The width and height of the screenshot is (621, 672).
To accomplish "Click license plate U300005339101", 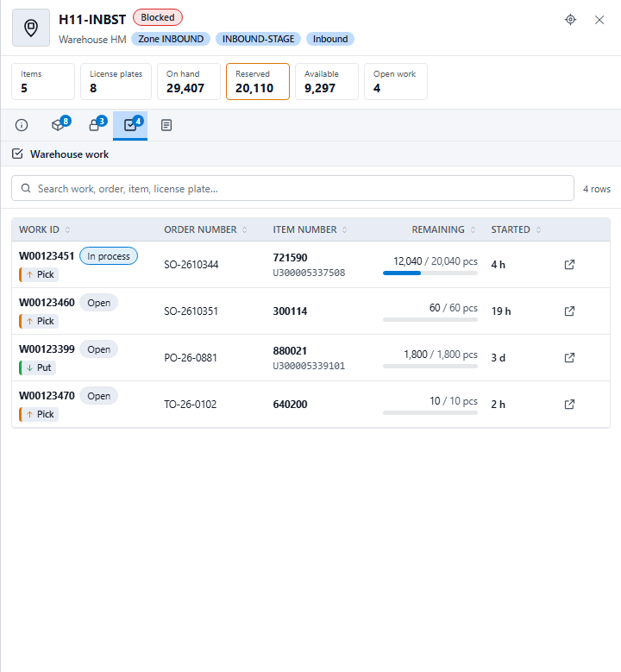I will point(309,366).
